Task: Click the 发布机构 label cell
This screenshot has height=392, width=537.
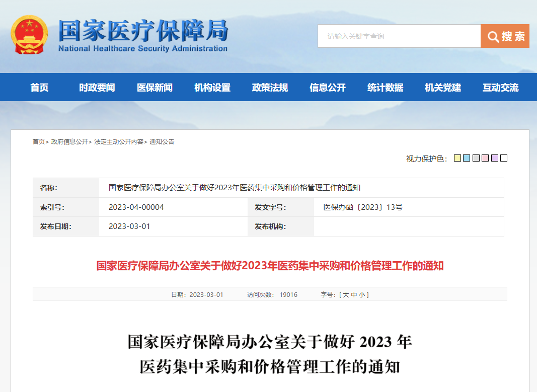Action: 280,226
